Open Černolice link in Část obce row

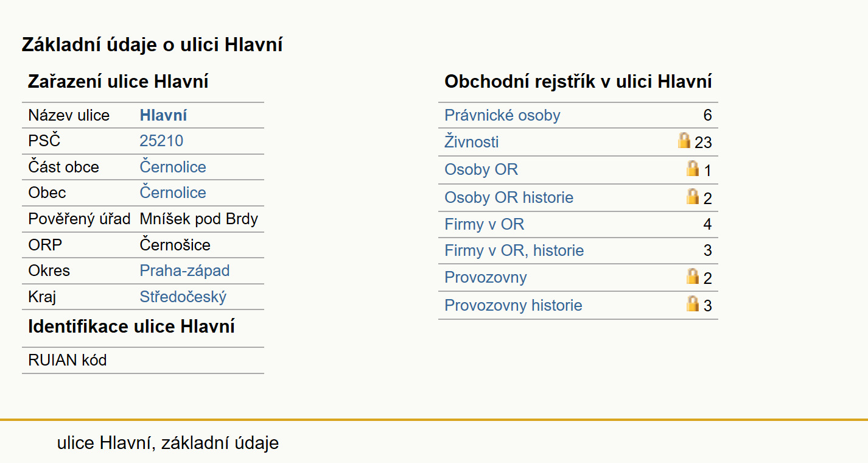173,167
